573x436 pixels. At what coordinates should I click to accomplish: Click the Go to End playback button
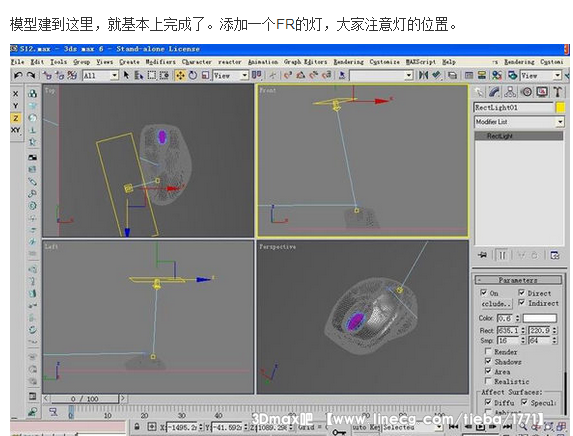pyautogui.click(x=507, y=426)
